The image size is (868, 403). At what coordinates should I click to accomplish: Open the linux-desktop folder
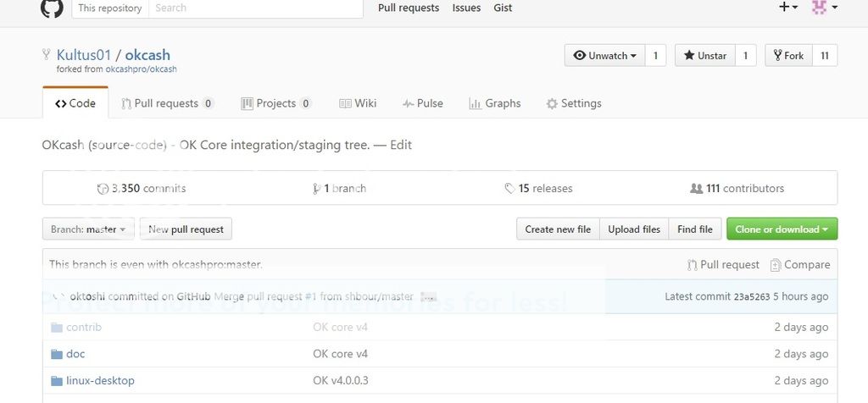[x=100, y=381]
